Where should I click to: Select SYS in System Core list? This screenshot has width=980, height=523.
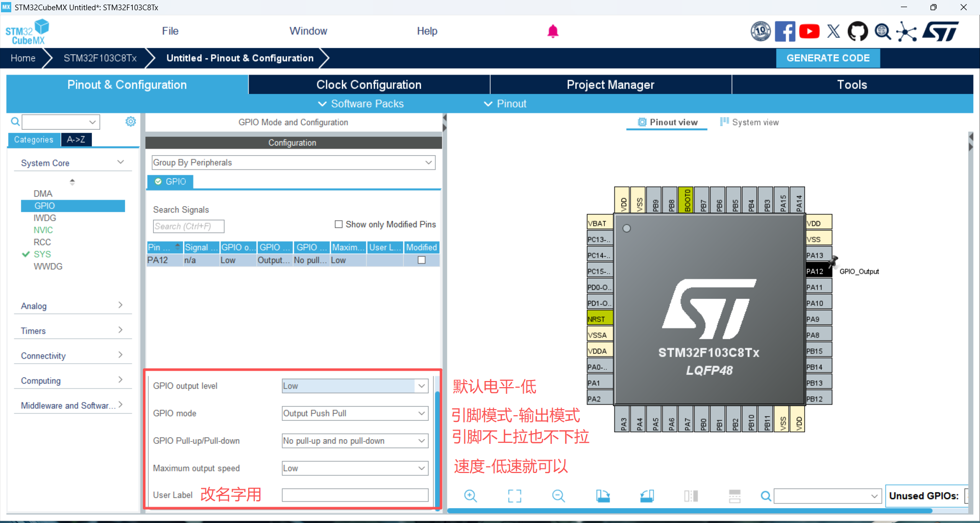coord(42,254)
